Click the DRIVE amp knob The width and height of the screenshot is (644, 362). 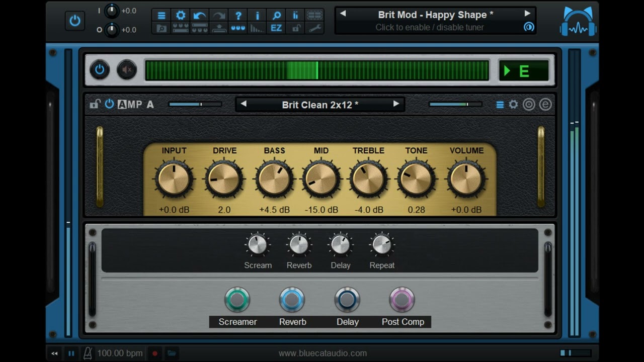[x=224, y=179]
